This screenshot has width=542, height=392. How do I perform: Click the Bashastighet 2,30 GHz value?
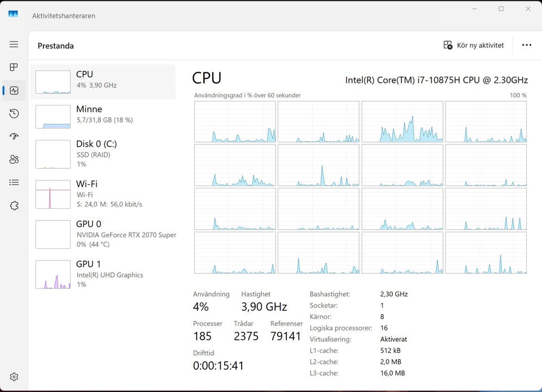pyautogui.click(x=394, y=294)
